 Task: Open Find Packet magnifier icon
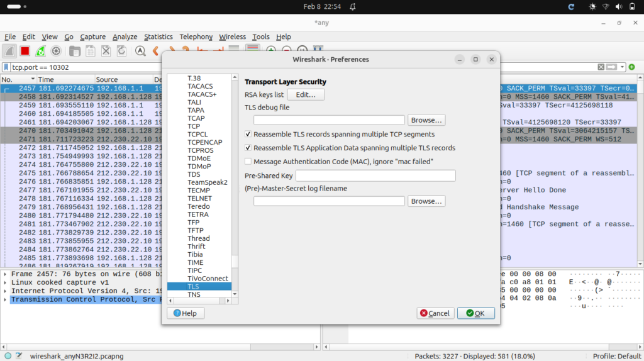pyautogui.click(x=140, y=51)
